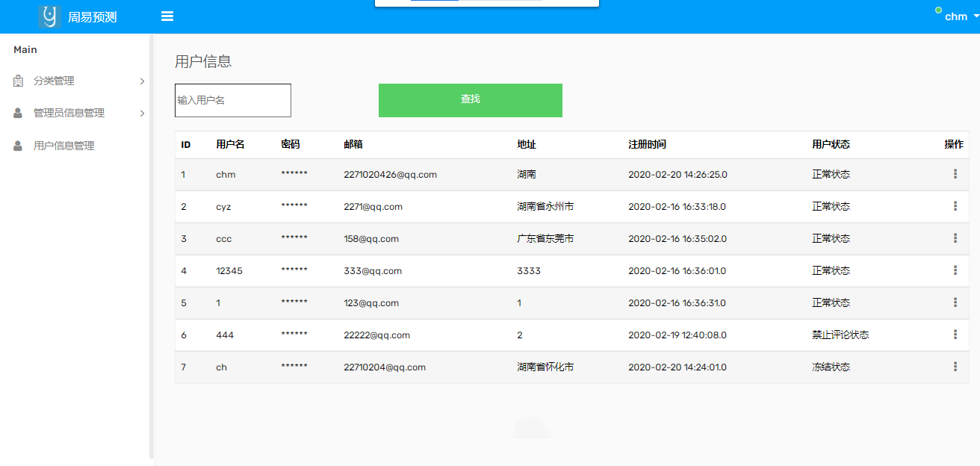Expand the 分类管理 chevron arrow
The image size is (980, 466).
(x=142, y=81)
